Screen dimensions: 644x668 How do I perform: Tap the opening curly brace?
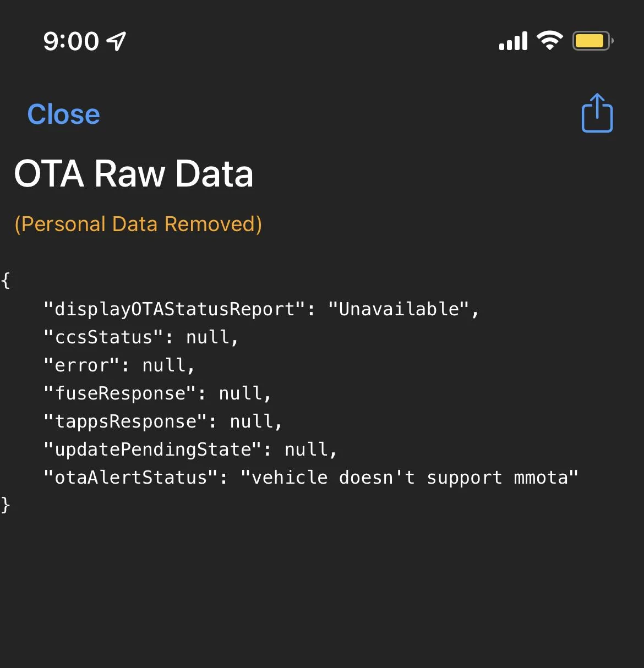coord(6,281)
